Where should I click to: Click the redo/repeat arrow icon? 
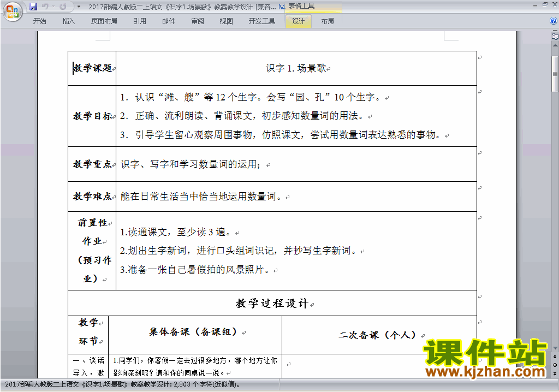click(x=63, y=7)
